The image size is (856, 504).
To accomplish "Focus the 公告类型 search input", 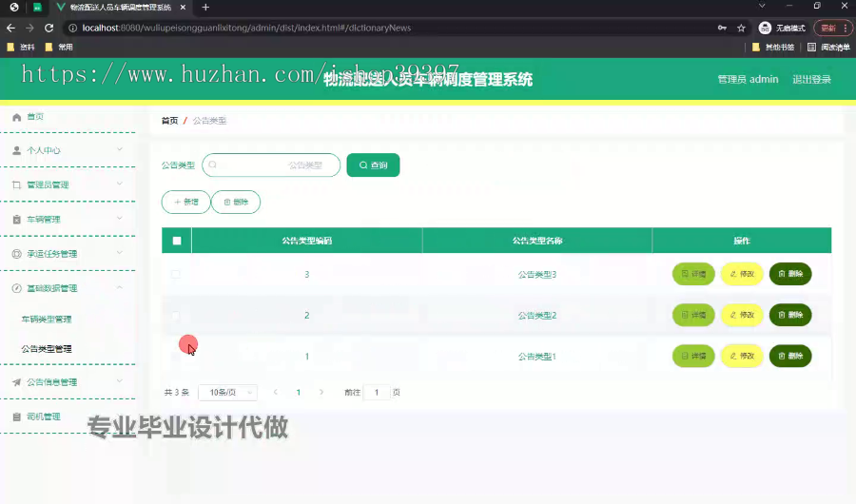I will coord(271,165).
